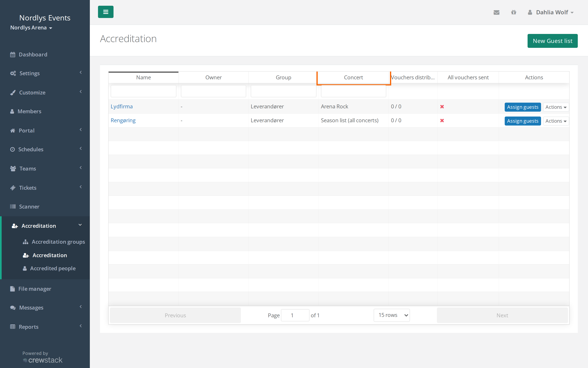Expand the Tickets chevron in the sidebar
The image size is (588, 368).
(81, 187)
